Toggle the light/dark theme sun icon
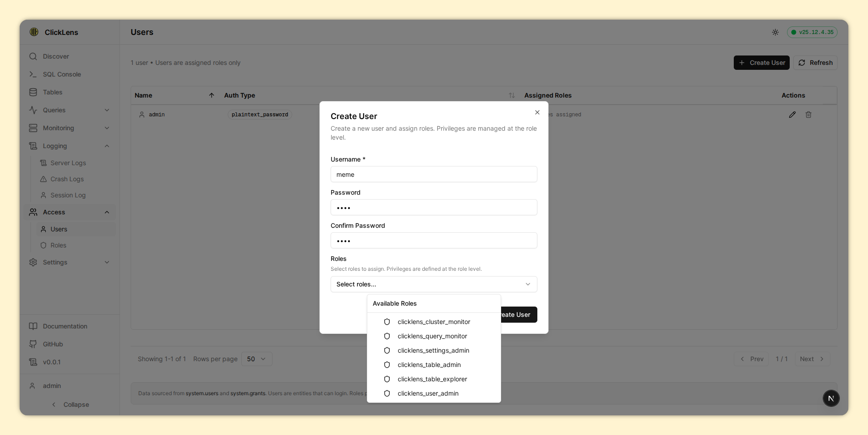The height and width of the screenshot is (435, 868). pos(775,32)
